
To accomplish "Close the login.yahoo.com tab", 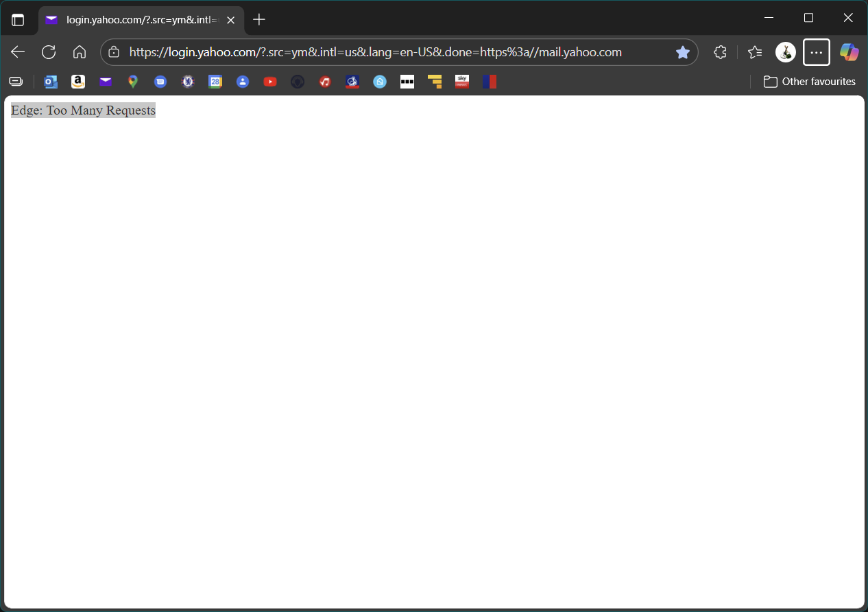I will point(231,20).
